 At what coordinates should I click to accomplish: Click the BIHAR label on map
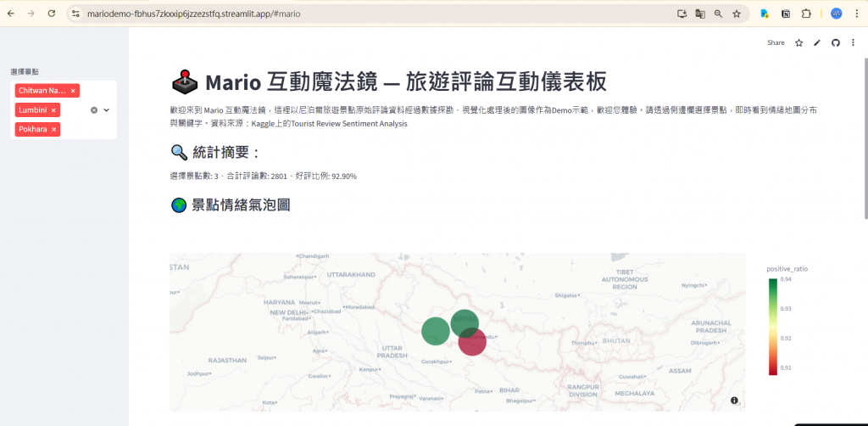pyautogui.click(x=509, y=390)
